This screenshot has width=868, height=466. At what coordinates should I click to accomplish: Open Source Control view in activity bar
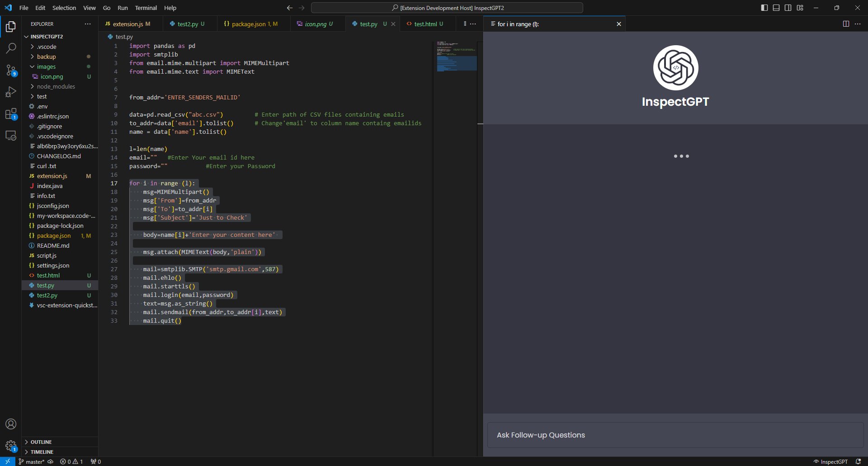pos(11,70)
